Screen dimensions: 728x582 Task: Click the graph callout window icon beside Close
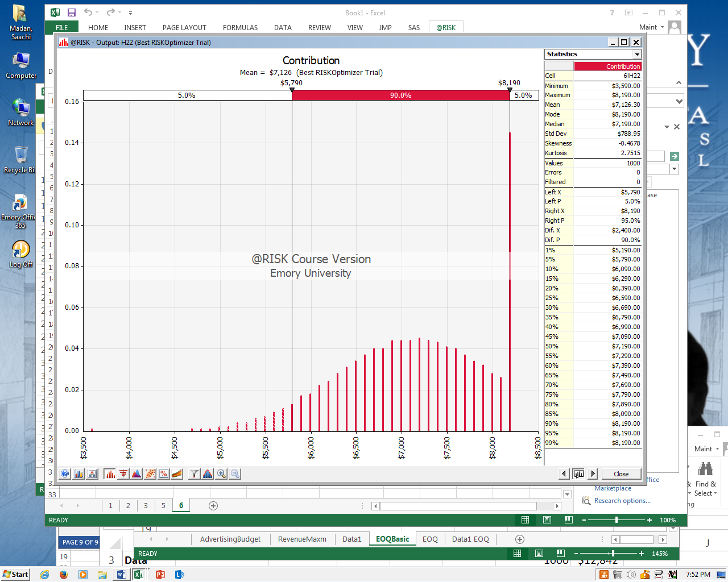click(x=578, y=474)
